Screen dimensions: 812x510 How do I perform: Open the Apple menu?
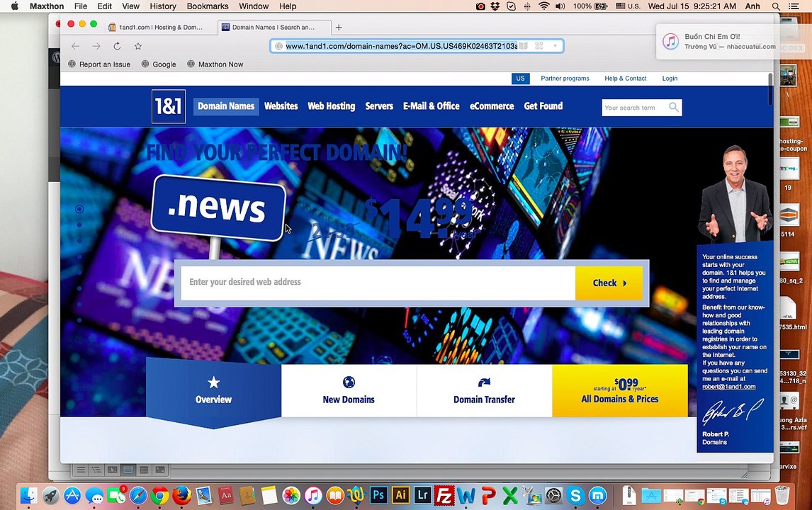click(x=14, y=6)
